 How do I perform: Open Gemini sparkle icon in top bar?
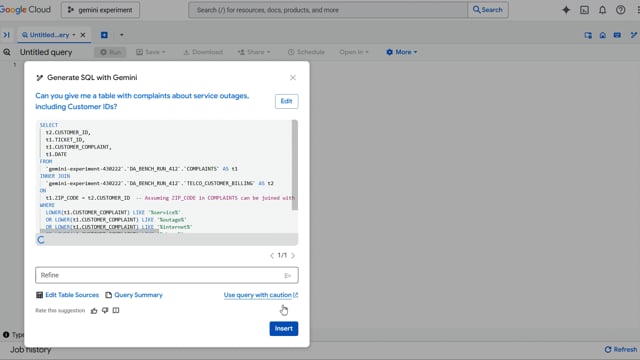tap(566, 10)
